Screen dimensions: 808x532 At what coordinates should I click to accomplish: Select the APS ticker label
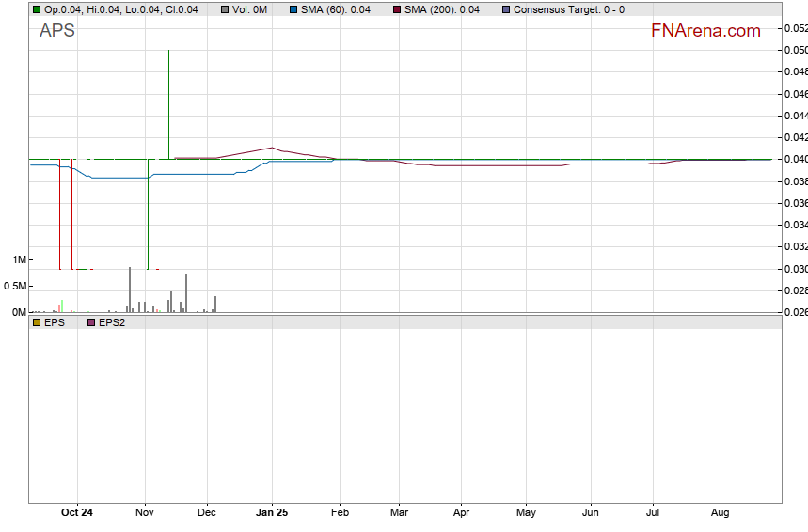pyautogui.click(x=57, y=31)
